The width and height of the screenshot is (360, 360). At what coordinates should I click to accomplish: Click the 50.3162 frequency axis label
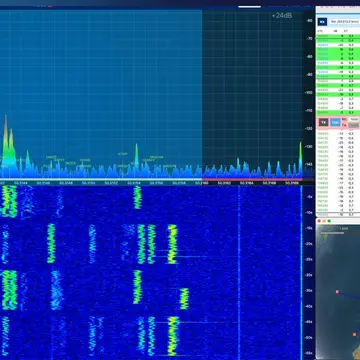[x=224, y=183]
